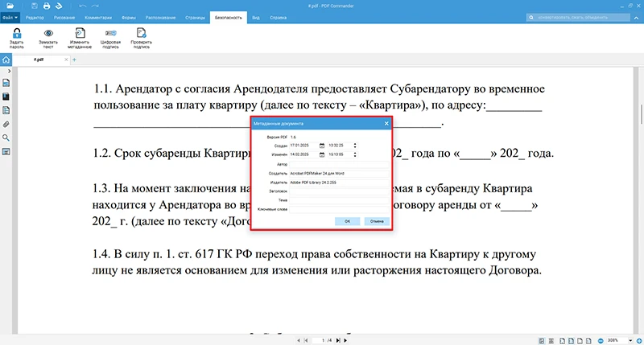Switch to the Рисование tab
The image size is (644, 345).
[64, 18]
